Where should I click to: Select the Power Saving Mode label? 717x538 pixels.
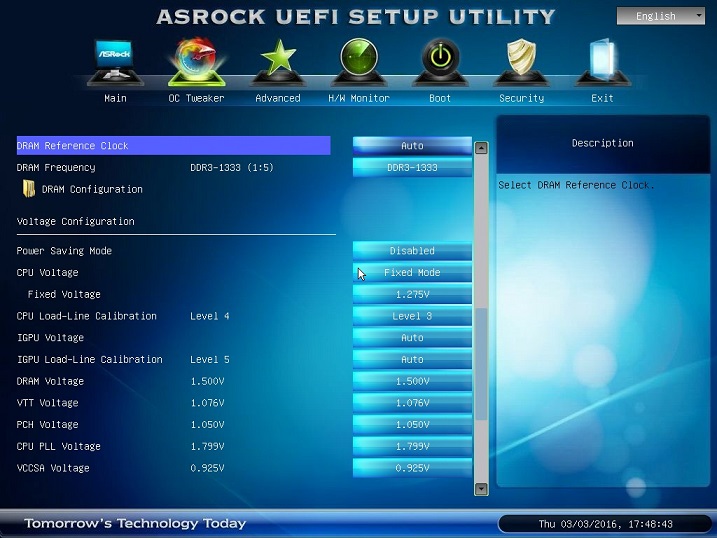click(64, 251)
